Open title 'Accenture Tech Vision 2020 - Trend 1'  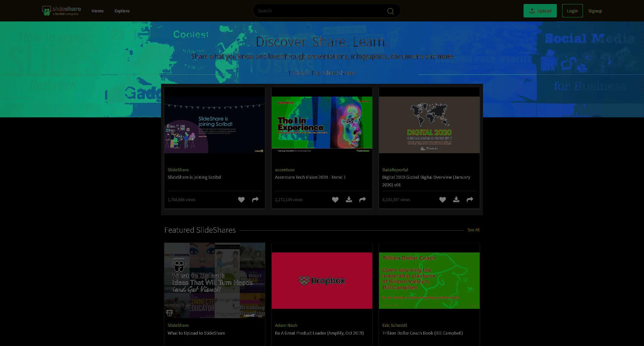310,177
